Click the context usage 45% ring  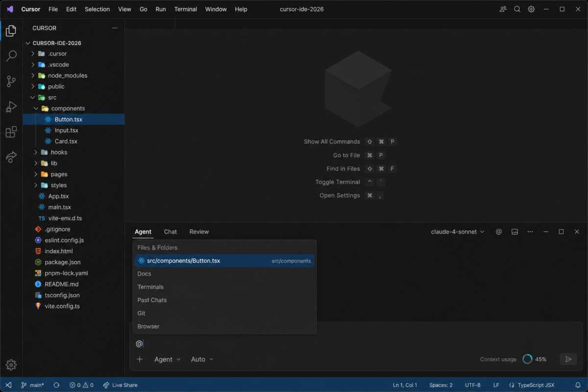pos(527,359)
